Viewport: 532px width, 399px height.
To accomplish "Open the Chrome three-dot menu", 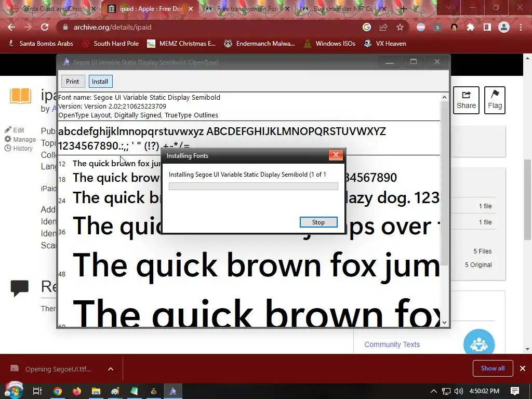I will [521, 27].
